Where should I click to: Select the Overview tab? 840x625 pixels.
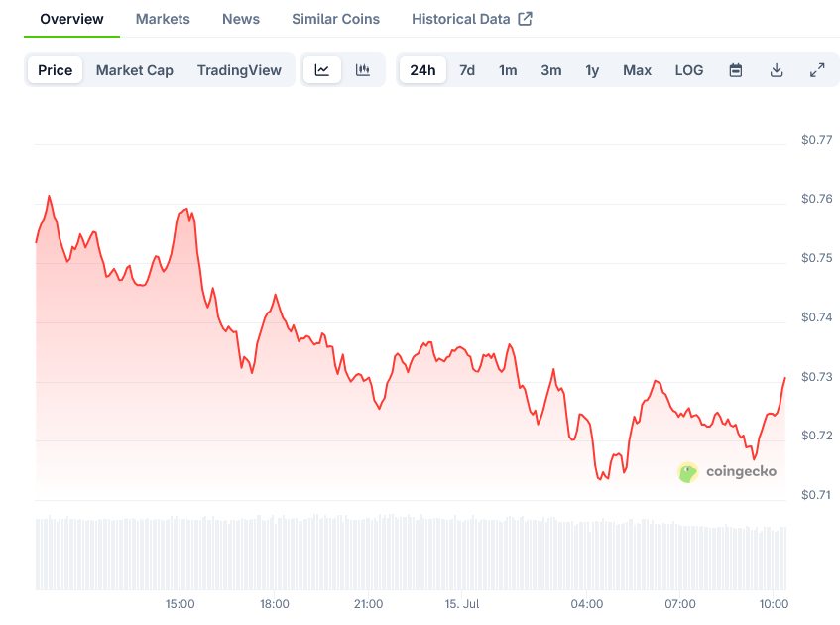coord(71,19)
